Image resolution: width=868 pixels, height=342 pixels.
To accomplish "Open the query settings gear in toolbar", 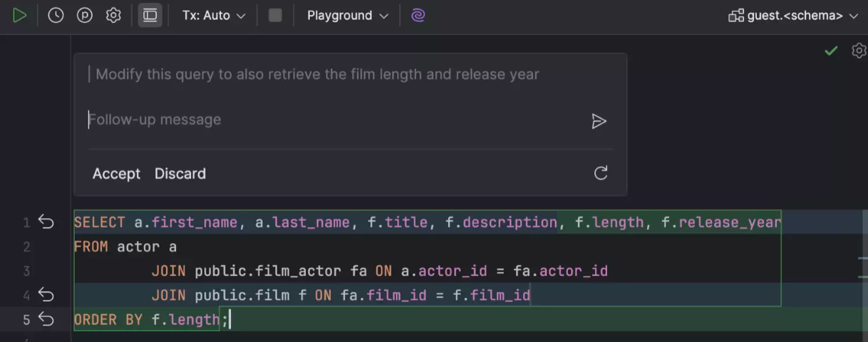I will point(113,15).
